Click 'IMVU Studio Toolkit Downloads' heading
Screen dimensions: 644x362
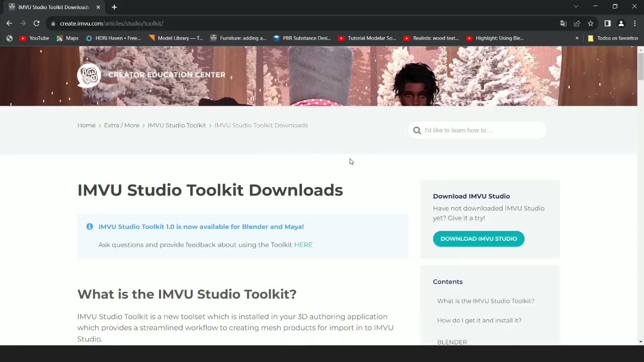pos(210,190)
